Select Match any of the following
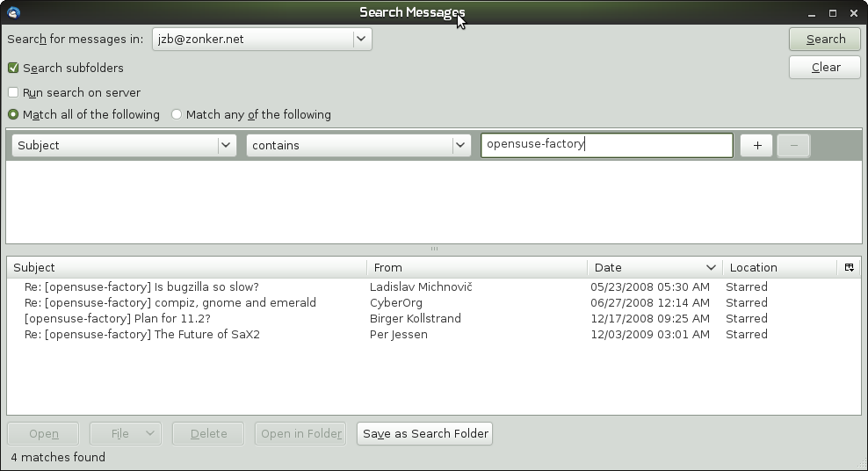This screenshot has height=471, width=868. (x=177, y=114)
